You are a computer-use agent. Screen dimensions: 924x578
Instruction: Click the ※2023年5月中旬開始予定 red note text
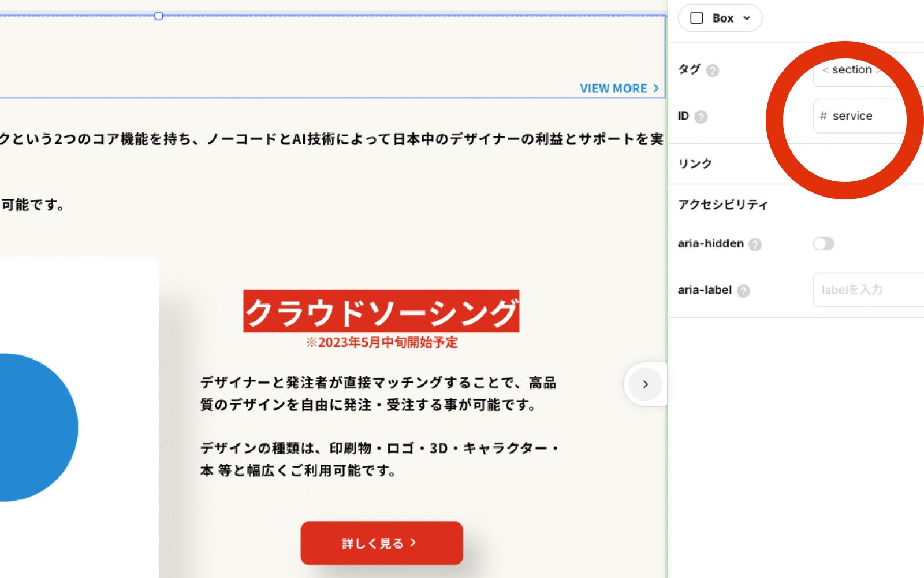pyautogui.click(x=381, y=343)
